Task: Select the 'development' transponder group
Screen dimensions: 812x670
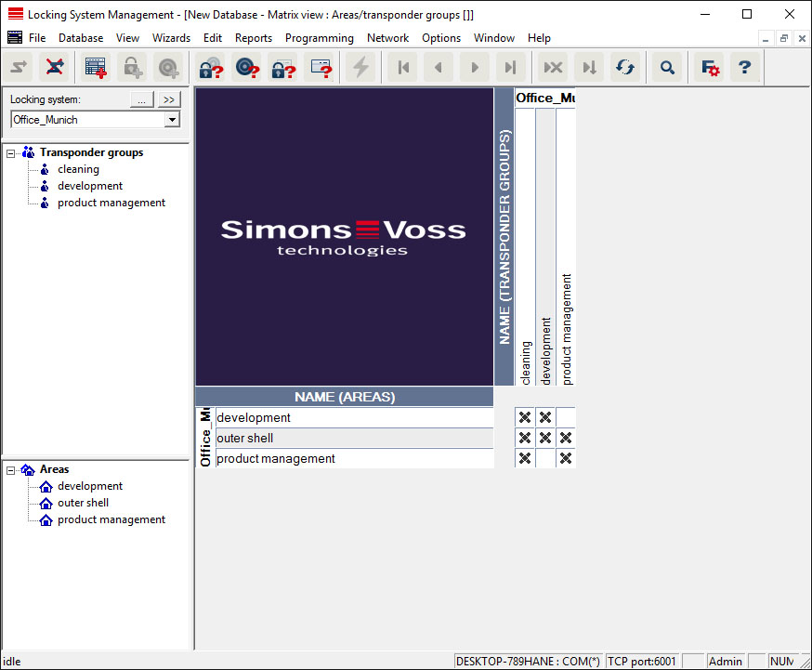Action: pyautogui.click(x=89, y=186)
